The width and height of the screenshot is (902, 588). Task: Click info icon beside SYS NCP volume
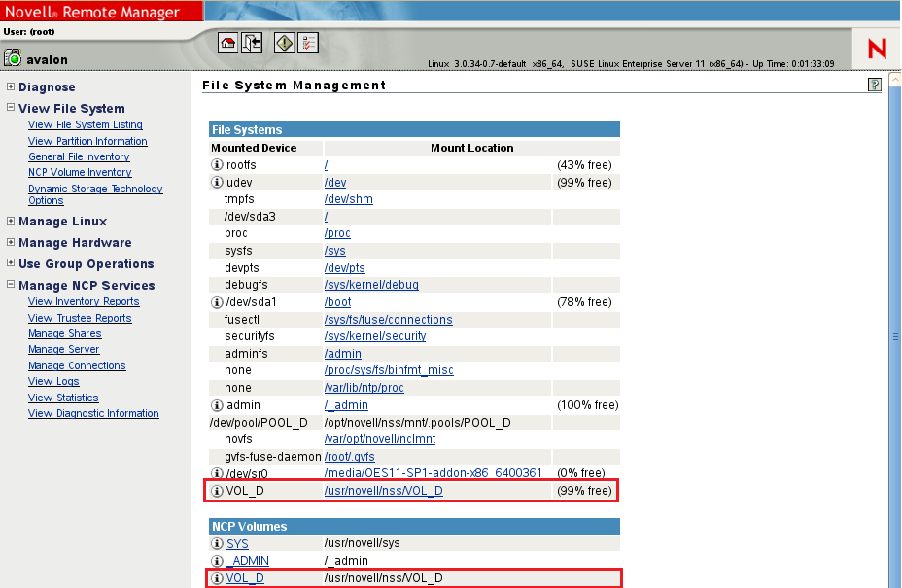point(217,543)
